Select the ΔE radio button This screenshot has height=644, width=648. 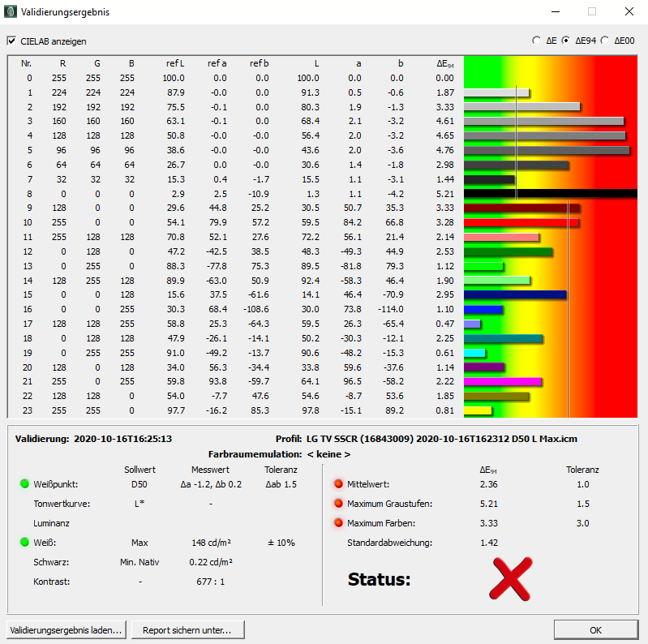coord(536,41)
